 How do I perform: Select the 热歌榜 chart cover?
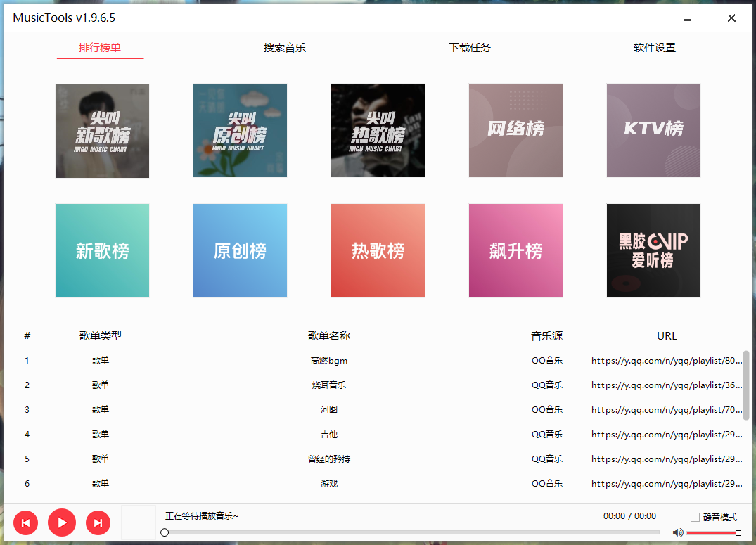pyautogui.click(x=378, y=250)
